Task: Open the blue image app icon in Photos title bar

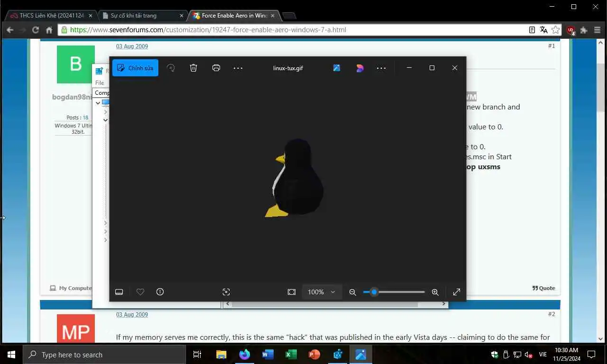Action: pyautogui.click(x=337, y=68)
